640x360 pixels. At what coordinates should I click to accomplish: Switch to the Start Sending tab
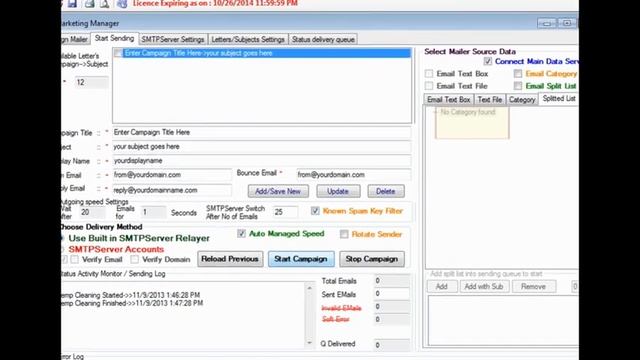point(114,38)
